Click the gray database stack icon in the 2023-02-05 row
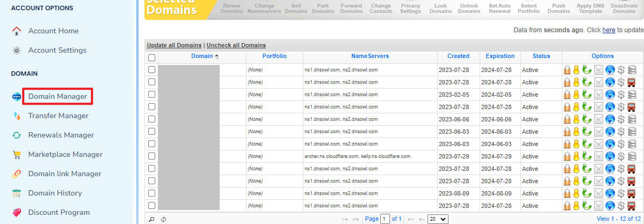The width and height of the screenshot is (644, 224). pyautogui.click(x=632, y=95)
